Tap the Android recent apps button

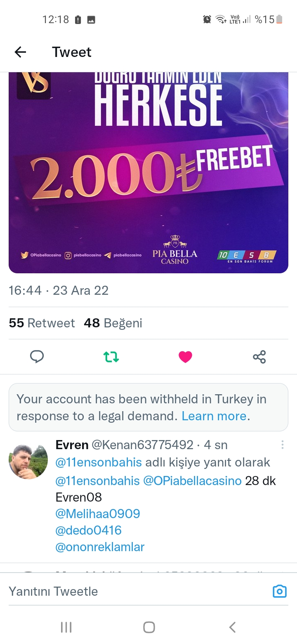tap(66, 627)
